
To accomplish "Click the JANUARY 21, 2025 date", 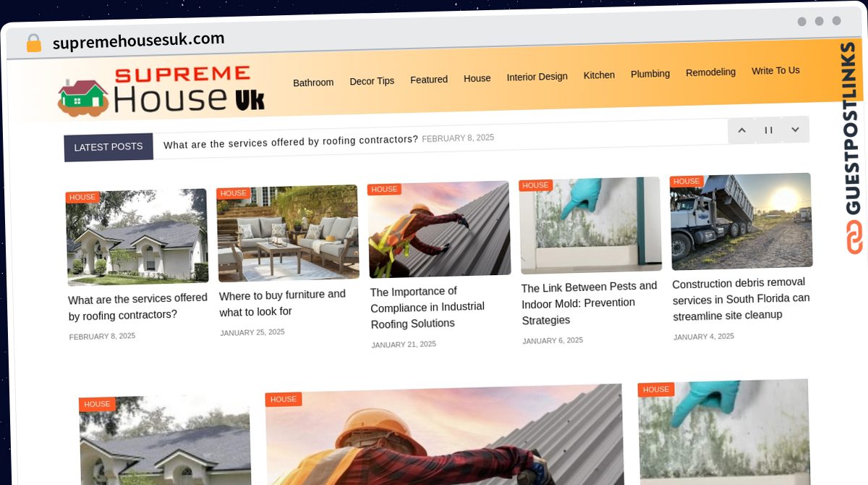I will coord(404,345).
